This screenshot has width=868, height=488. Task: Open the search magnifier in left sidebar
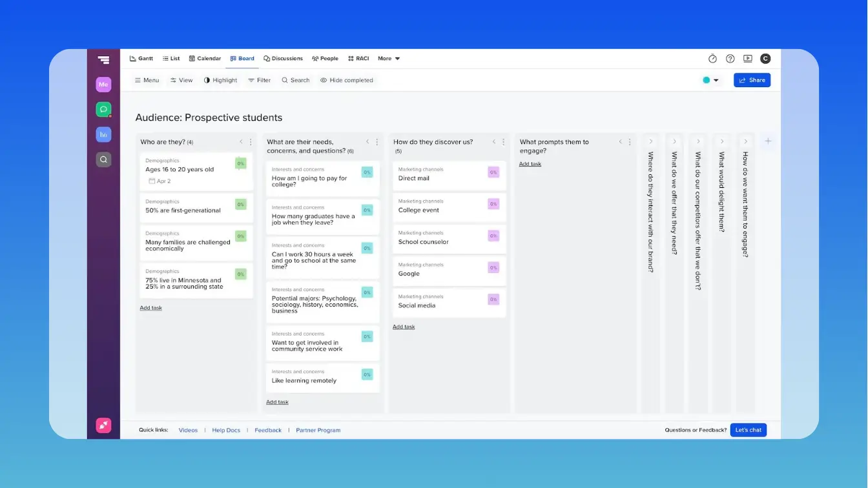pos(103,159)
